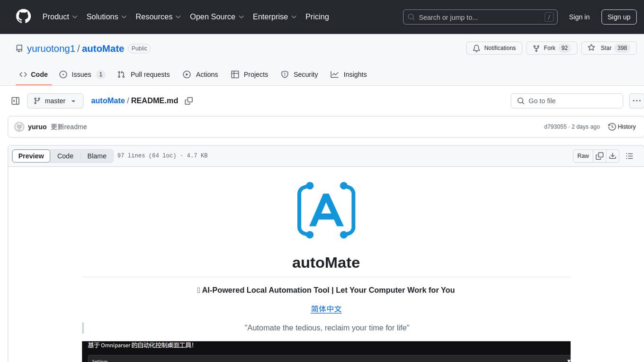Open the Security tab

[x=299, y=74]
